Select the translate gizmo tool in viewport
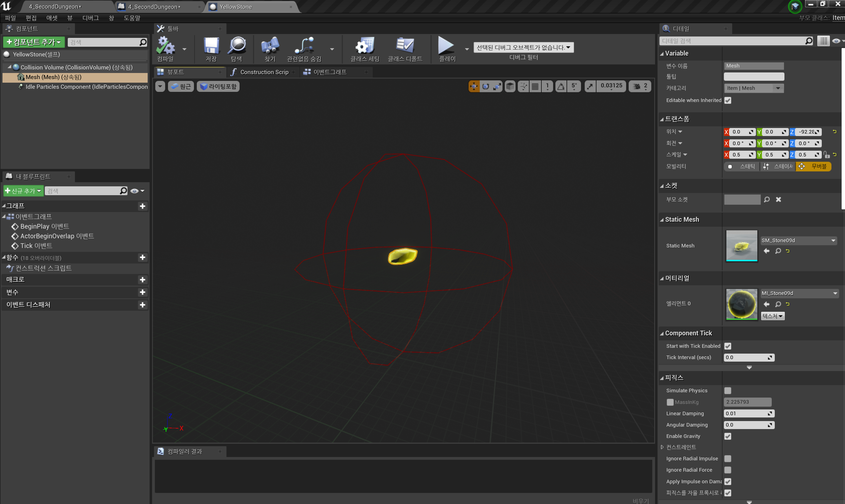Screen dimensions: 845x504 473,87
